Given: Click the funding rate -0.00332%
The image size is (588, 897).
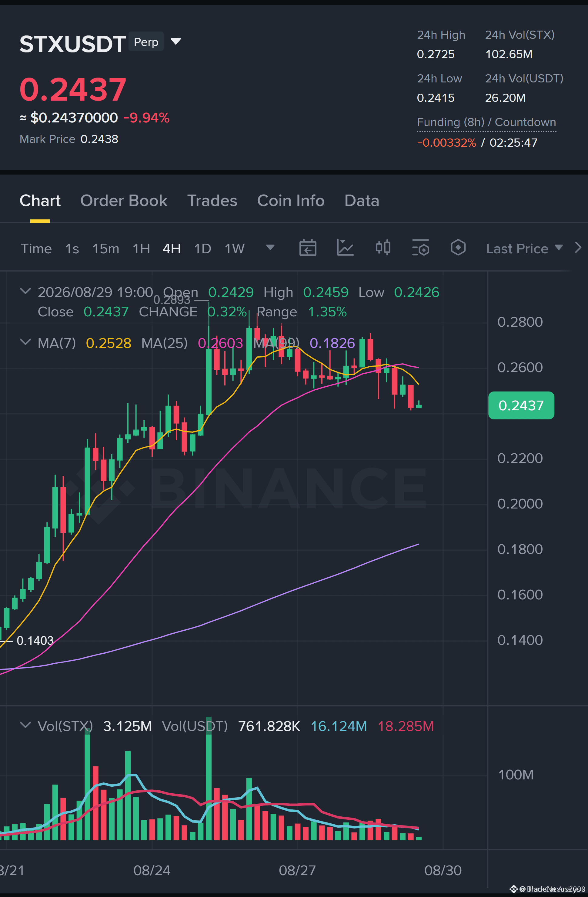Looking at the screenshot, I should (446, 142).
